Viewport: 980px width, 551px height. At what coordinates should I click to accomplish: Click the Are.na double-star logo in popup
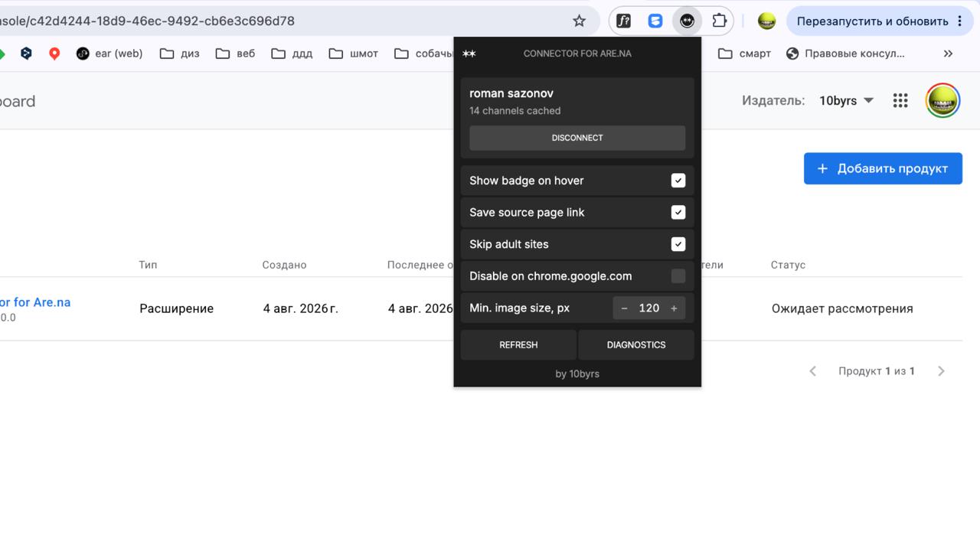[469, 54]
